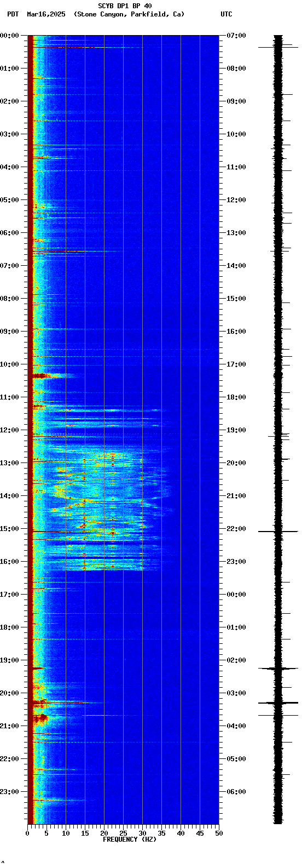The width and height of the screenshot is (302, 868).
Task: Click the "35" frequency tick label
Action: (x=161, y=833)
